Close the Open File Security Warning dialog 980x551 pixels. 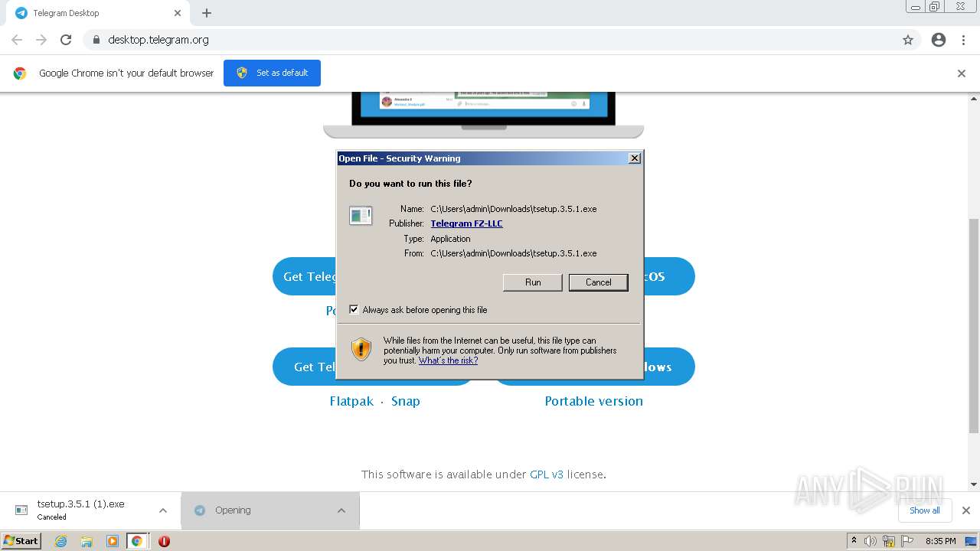pos(635,158)
